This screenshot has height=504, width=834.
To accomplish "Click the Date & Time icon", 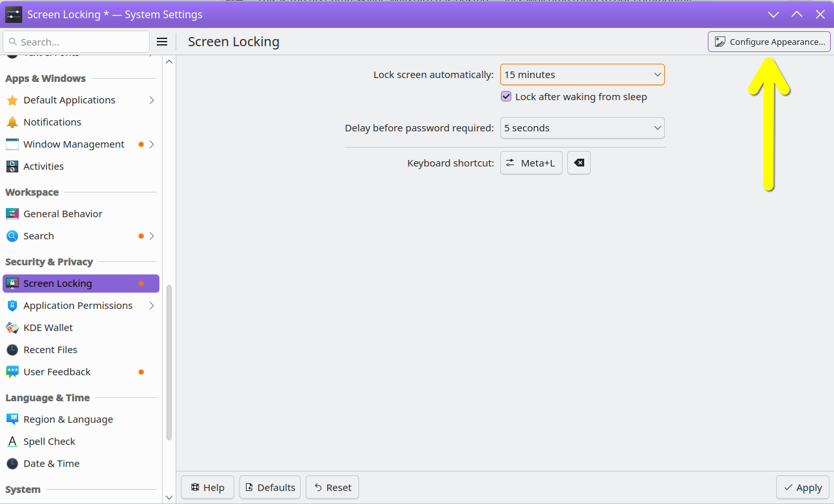I will coord(12,464).
